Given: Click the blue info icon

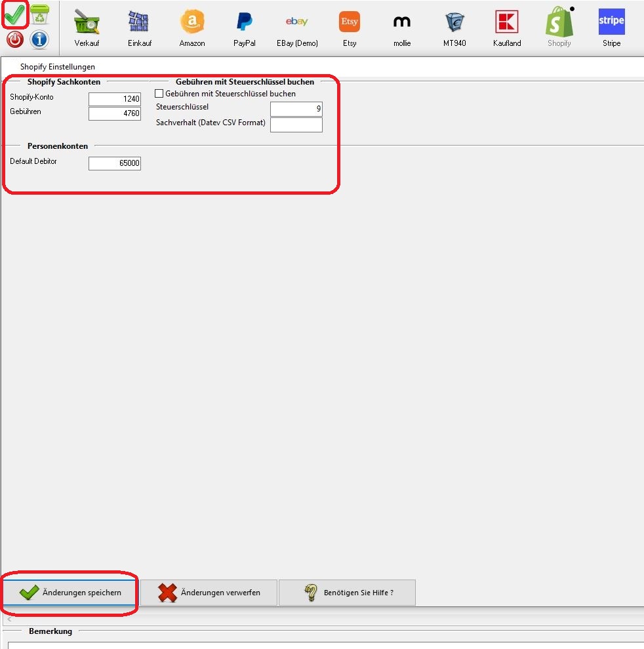Looking at the screenshot, I should (39, 40).
